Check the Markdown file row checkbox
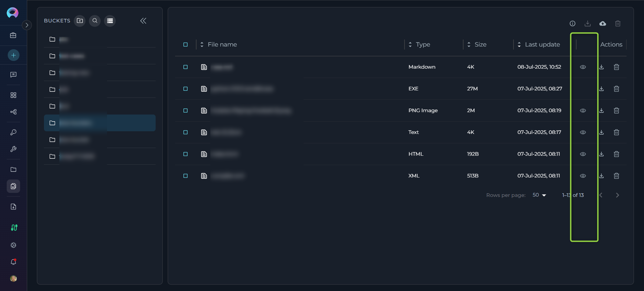Screen dimensions: 644x291 [x=185, y=67]
